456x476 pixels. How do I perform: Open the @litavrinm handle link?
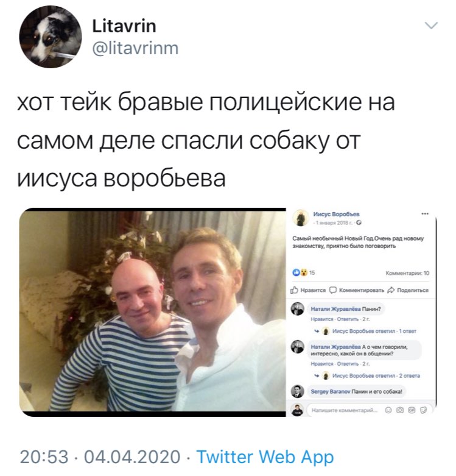click(x=135, y=49)
